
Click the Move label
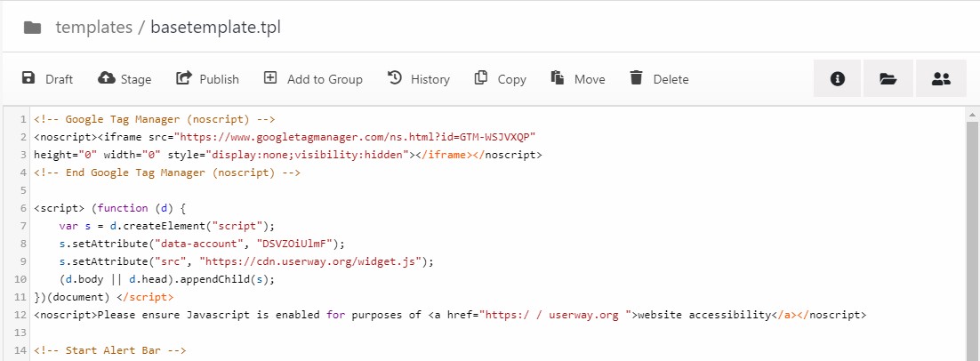click(590, 79)
